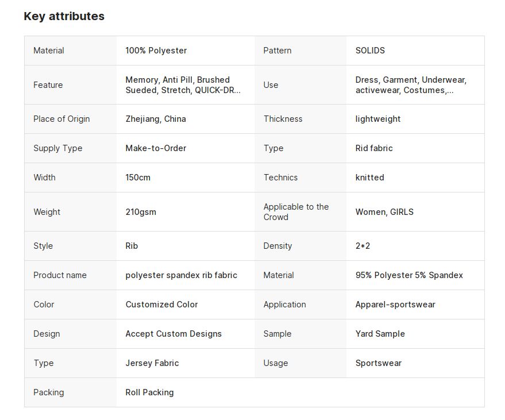The width and height of the screenshot is (505, 420).
Task: Click the polyester spandex rib fabric name
Action: 182,275
